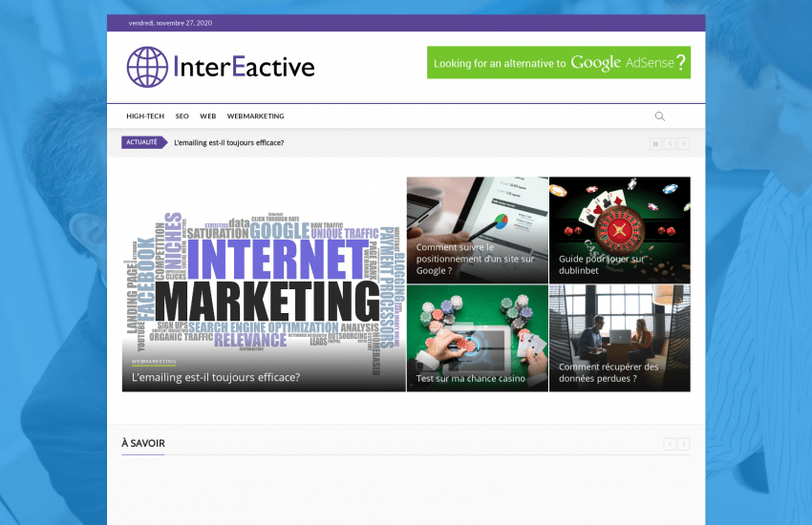Show next À Savoir items
812x525 pixels.
tap(684, 444)
